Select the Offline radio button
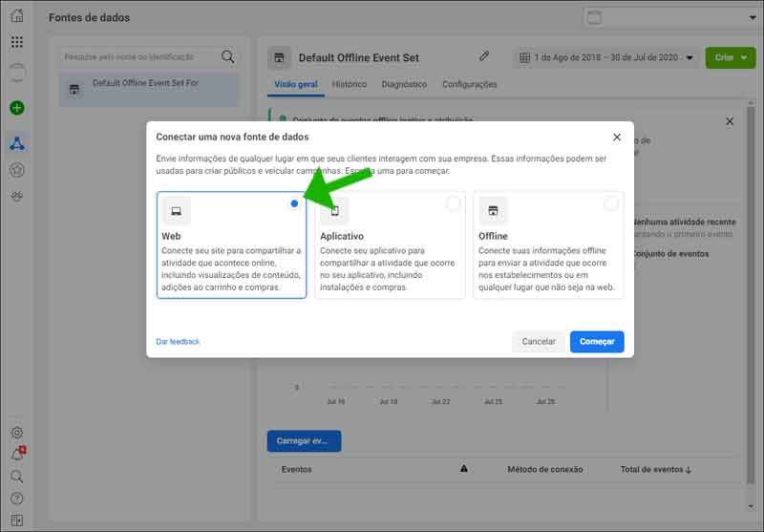Viewport: 764px width, 532px height. tap(611, 203)
